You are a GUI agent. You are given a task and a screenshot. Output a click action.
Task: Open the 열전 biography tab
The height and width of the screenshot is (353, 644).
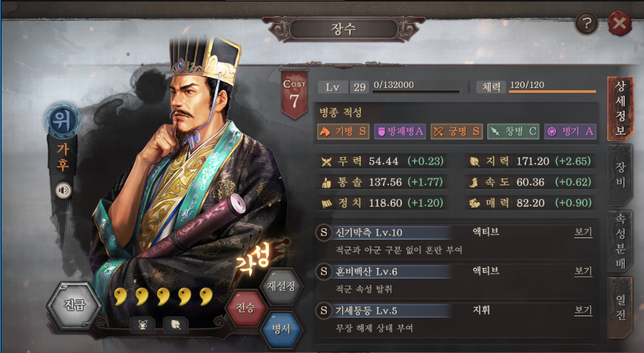point(619,308)
